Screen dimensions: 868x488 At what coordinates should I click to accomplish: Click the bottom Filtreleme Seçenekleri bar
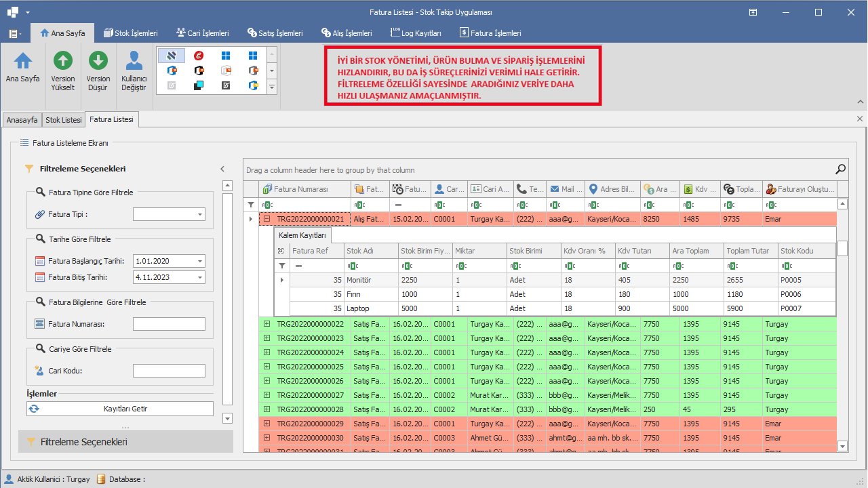tap(125, 442)
